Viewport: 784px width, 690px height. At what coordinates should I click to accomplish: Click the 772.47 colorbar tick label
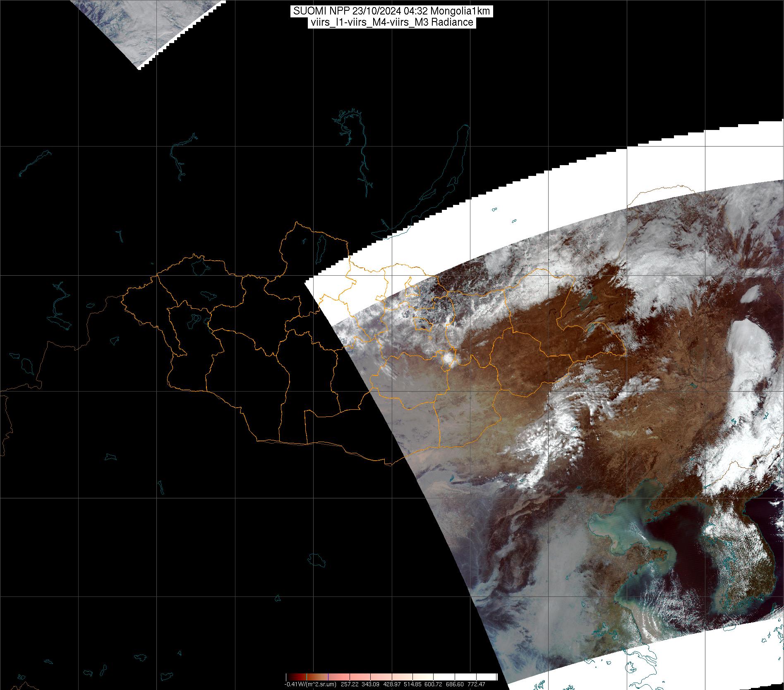[x=477, y=684]
